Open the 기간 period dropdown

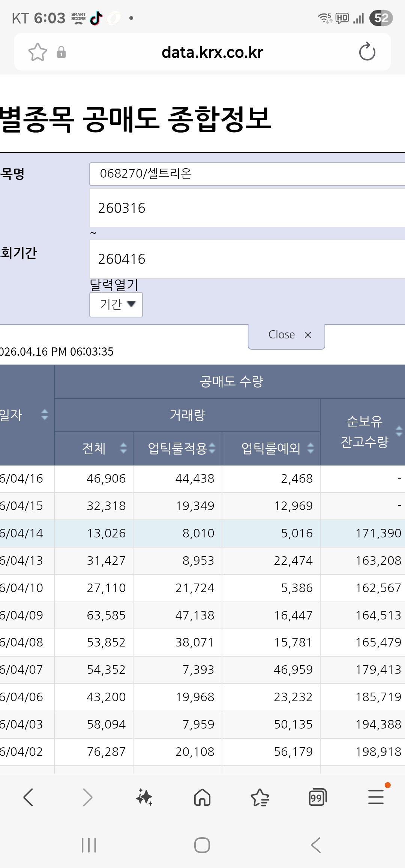[x=116, y=304]
